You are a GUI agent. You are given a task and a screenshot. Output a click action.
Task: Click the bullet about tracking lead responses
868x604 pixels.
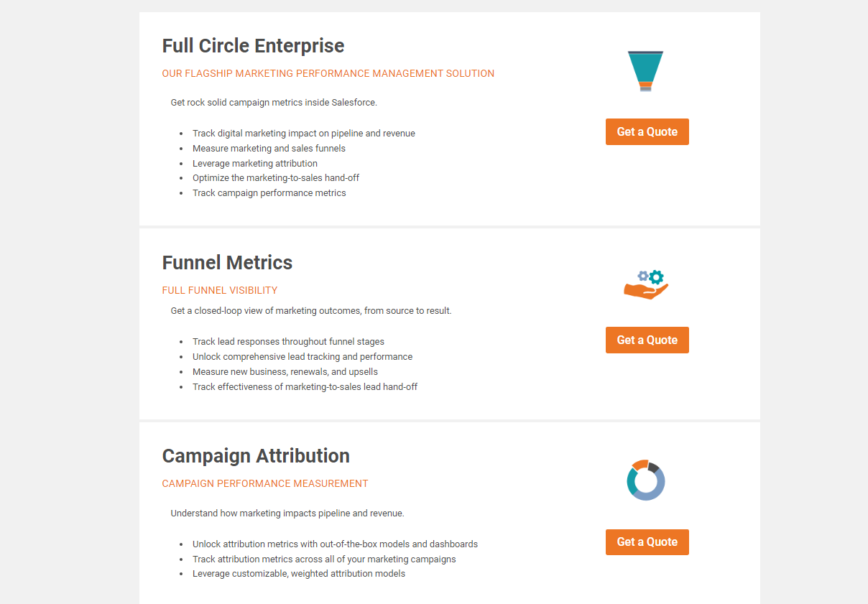pos(288,341)
